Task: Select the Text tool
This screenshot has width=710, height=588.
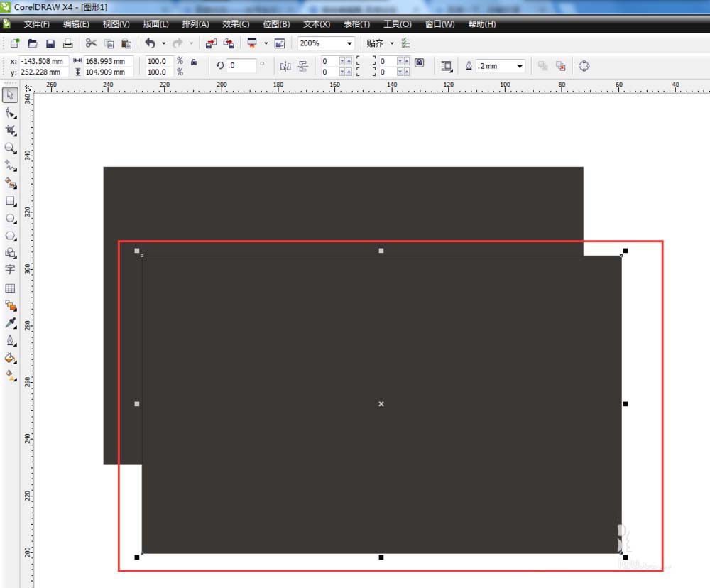Action: [x=11, y=270]
